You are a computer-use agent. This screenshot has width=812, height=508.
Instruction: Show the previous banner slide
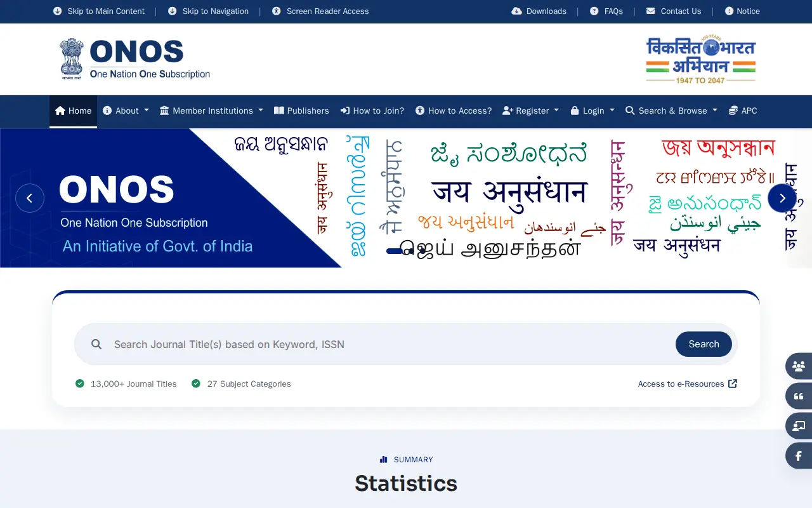coord(30,198)
